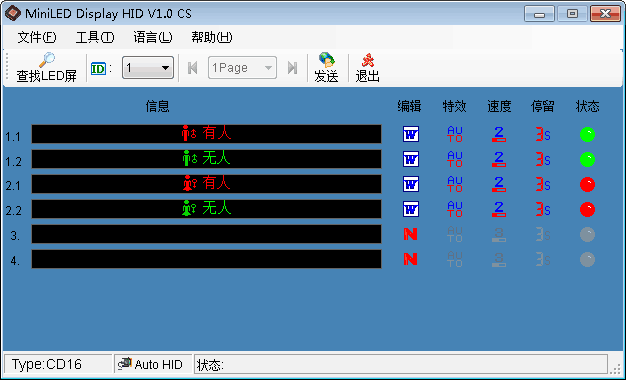This screenshot has width=626, height=380.
Task: Click the red N edit icon for row 3
Action: pos(410,234)
